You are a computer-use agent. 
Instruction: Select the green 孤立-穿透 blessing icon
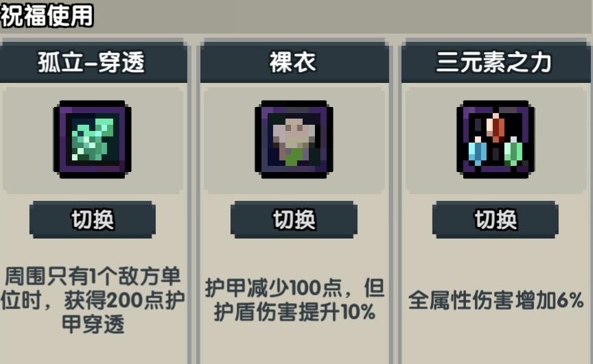(92, 139)
